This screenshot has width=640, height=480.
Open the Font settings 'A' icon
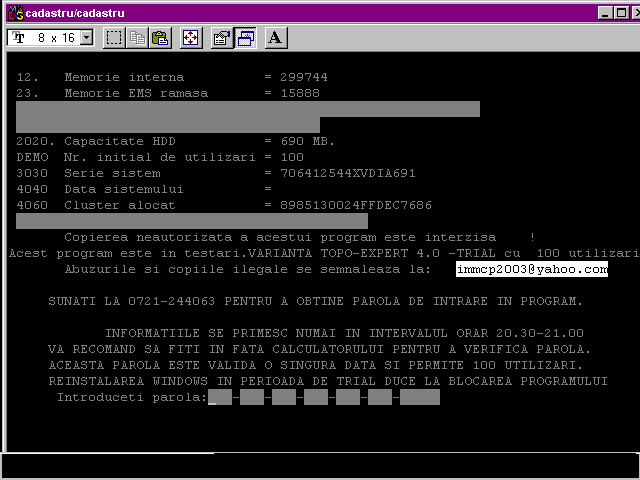tap(276, 38)
